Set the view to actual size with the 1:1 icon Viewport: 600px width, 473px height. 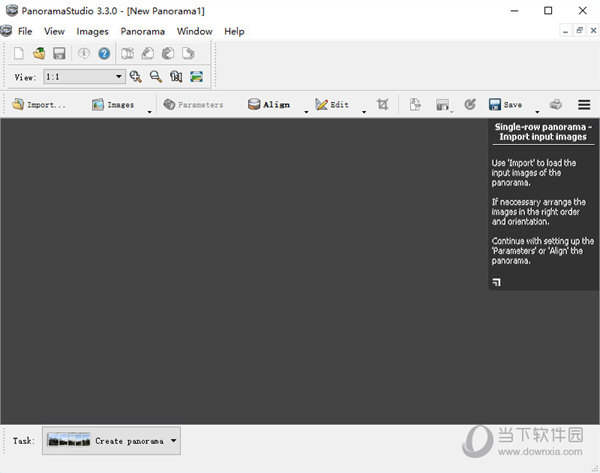[176, 77]
